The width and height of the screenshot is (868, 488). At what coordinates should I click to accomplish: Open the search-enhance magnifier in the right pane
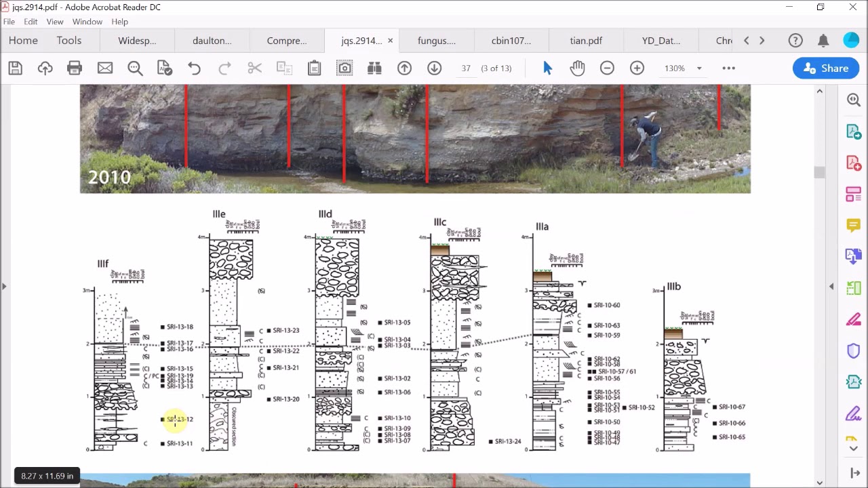click(x=853, y=100)
